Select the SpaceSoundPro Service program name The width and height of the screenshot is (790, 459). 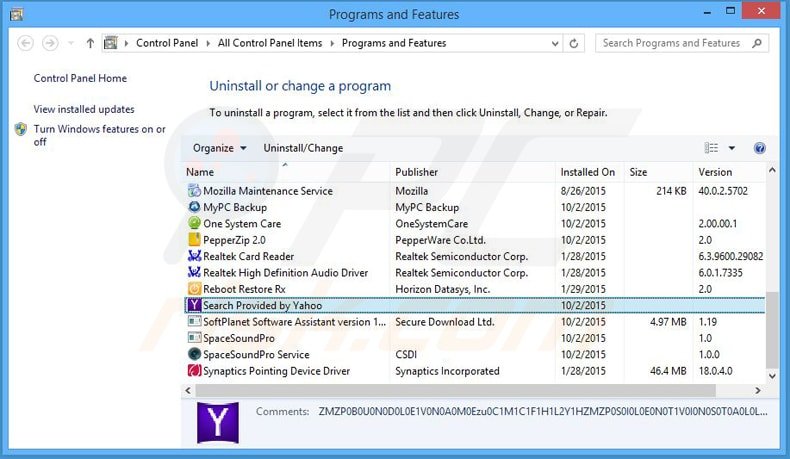[256, 354]
